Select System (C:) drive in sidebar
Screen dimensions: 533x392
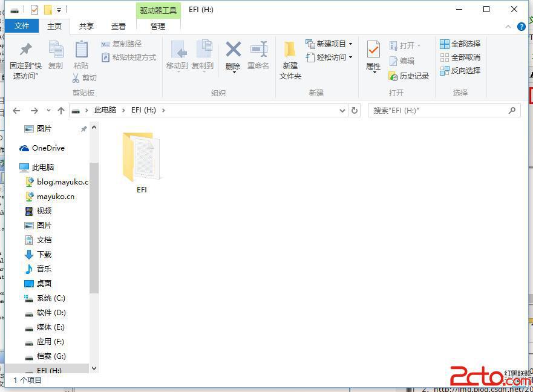(51, 298)
